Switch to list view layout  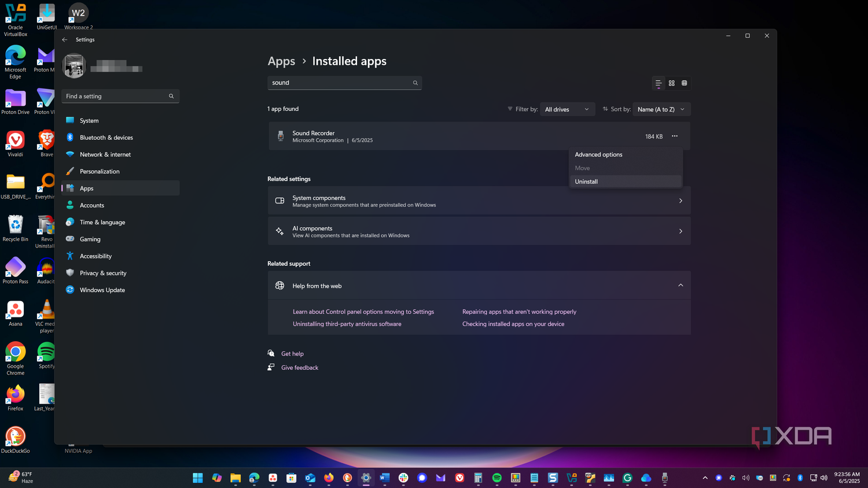pyautogui.click(x=659, y=83)
